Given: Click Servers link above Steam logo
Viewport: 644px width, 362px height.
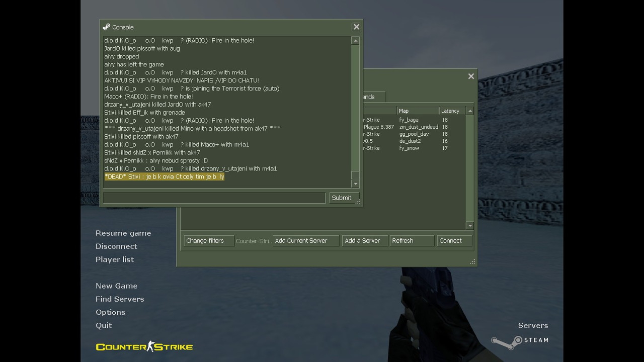Looking at the screenshot, I should pyautogui.click(x=533, y=326).
